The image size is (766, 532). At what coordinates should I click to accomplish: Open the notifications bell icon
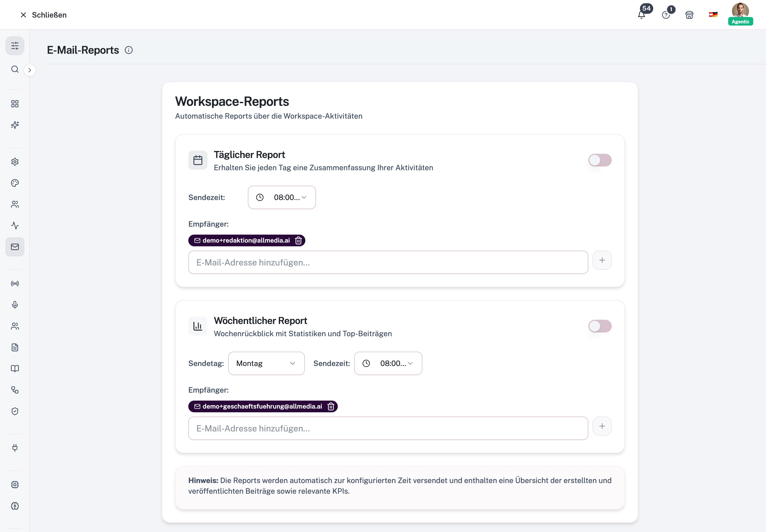(x=641, y=15)
